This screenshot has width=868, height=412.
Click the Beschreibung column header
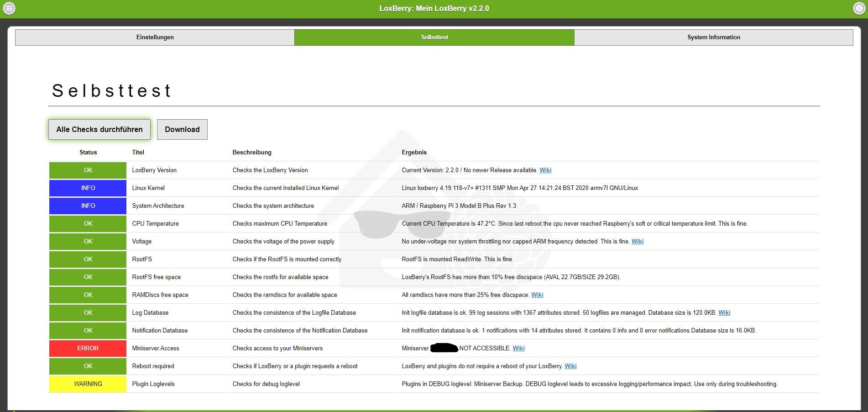coord(252,153)
